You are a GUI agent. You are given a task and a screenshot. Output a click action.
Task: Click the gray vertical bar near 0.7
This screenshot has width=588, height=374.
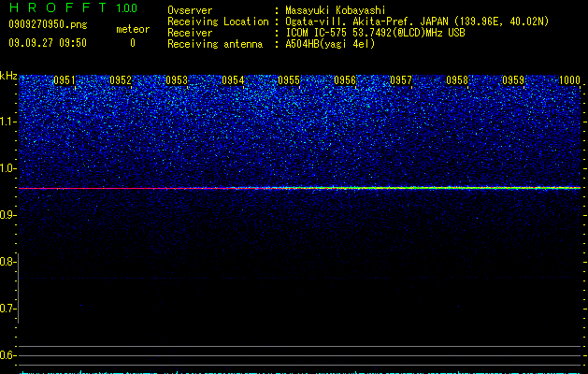[x=19, y=288]
